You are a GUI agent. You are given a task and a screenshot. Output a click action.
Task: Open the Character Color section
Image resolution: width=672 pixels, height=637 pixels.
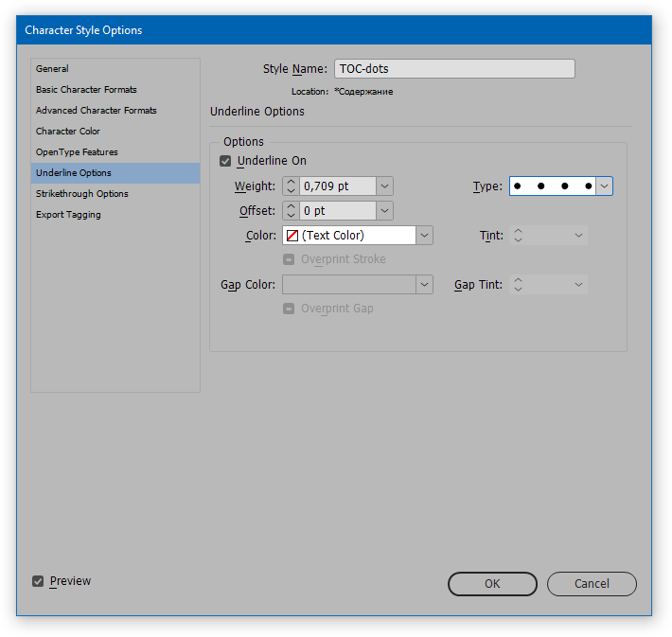coord(115,132)
